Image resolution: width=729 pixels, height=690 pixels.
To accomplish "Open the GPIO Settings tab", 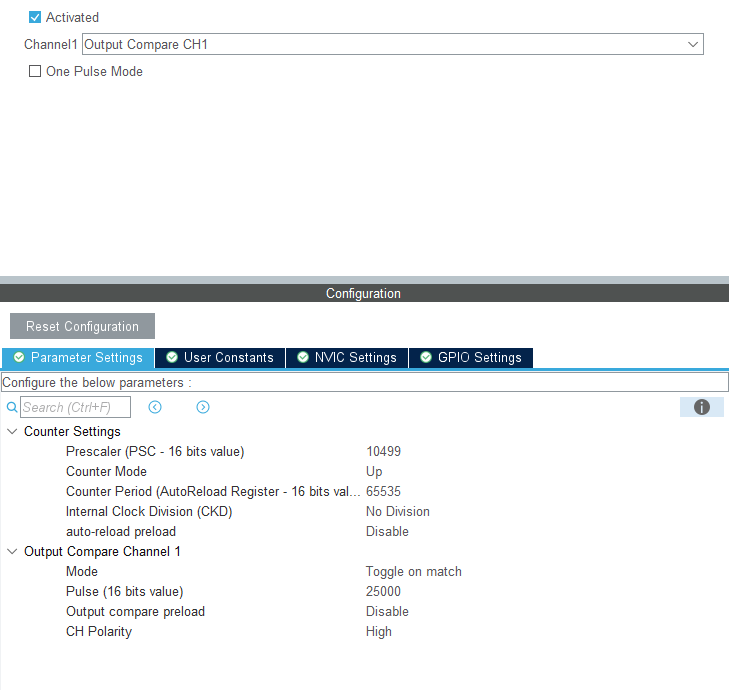I will point(471,358).
